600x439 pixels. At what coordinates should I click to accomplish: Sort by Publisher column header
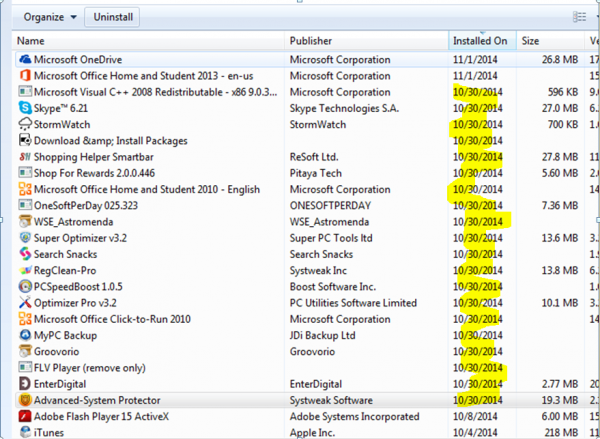pyautogui.click(x=311, y=41)
